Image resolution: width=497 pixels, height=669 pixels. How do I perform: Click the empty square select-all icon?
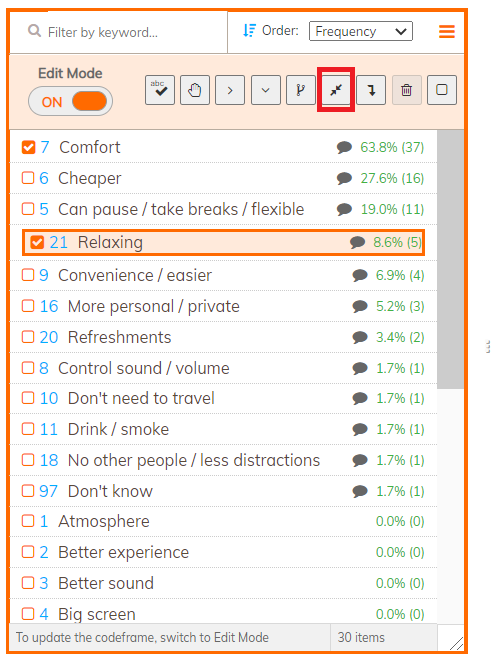442,90
